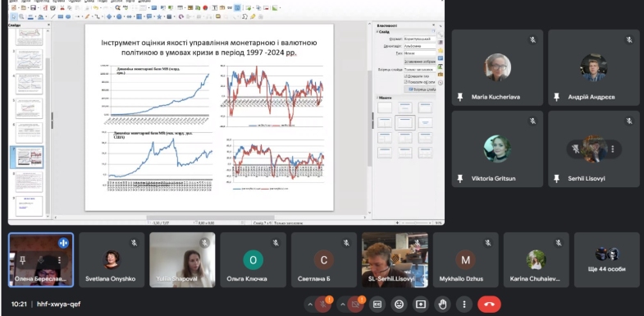Expand audio settings arrow beside microphone
This screenshot has width=644, height=316.
point(309,305)
